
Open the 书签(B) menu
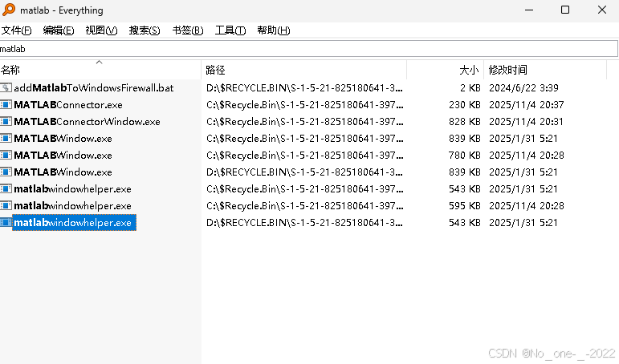tap(188, 30)
